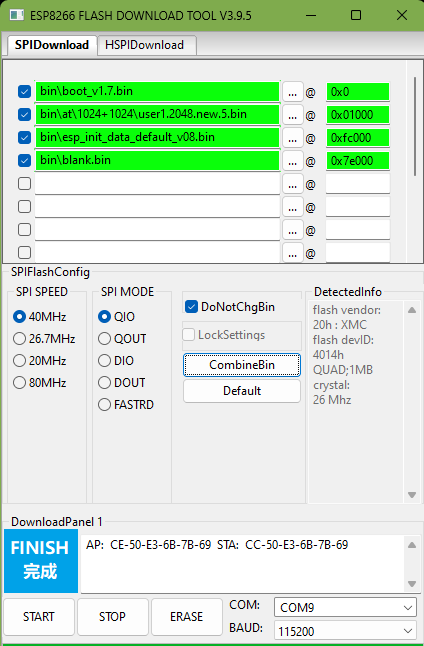Select 26.7MHz SPI speed
This screenshot has width=424, height=646.
tap(44, 339)
